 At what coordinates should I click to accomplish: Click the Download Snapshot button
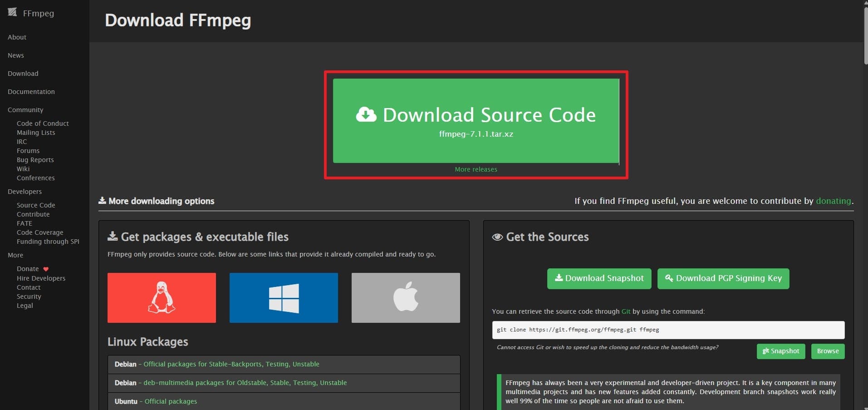coord(599,278)
